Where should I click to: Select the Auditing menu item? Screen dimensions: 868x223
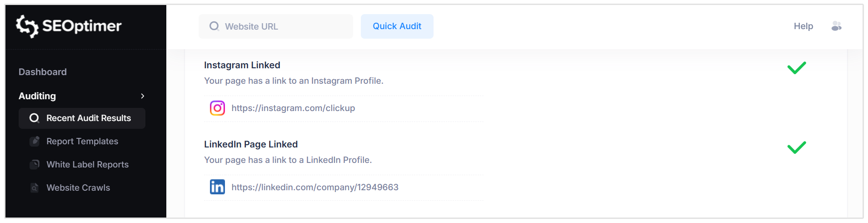(37, 96)
